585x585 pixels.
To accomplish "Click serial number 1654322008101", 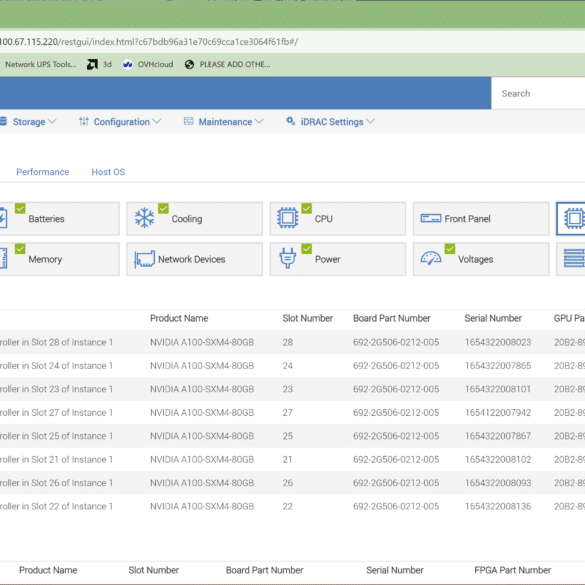I will (x=498, y=389).
